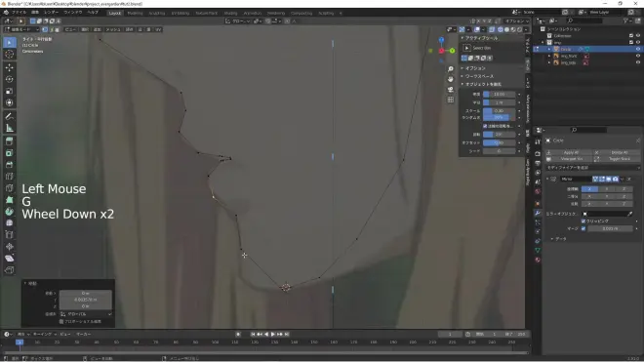Open the transform orientation Global dropdown

238,20
